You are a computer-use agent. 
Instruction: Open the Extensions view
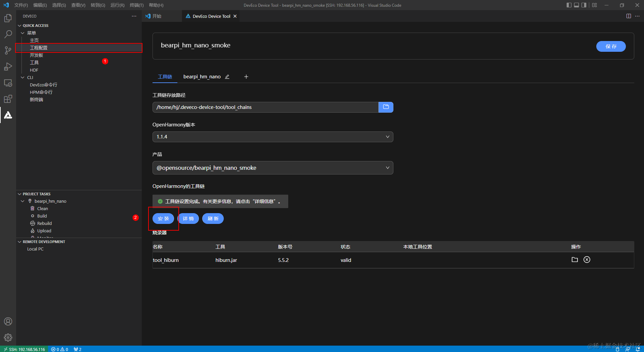[x=8, y=99]
